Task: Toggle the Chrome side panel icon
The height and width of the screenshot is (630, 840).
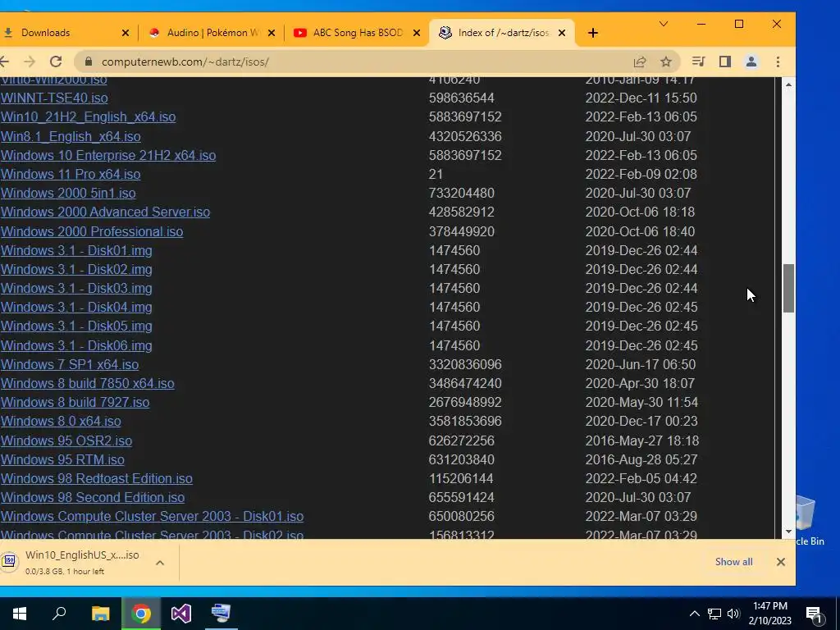Action: tap(725, 62)
